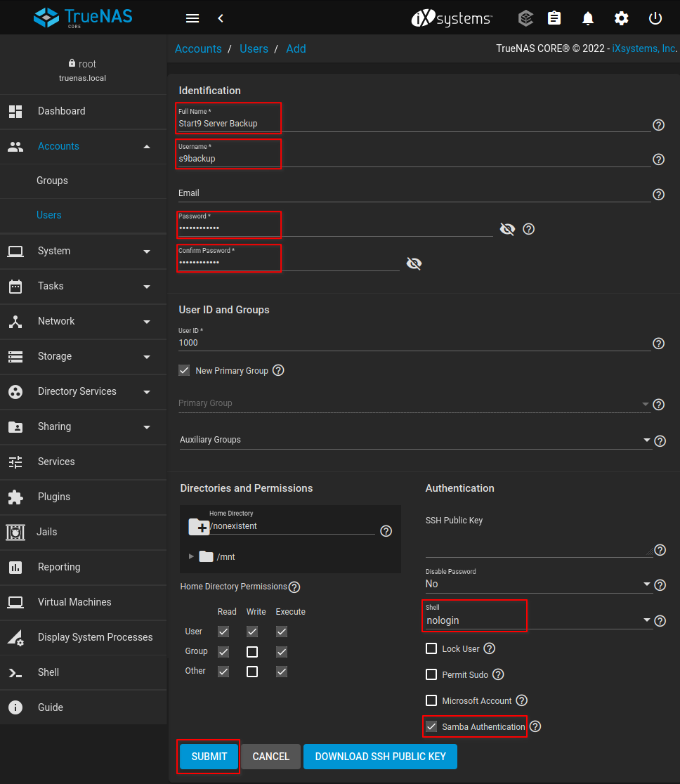Enable the Lock User checkbox
This screenshot has width=680, height=784.
click(431, 648)
